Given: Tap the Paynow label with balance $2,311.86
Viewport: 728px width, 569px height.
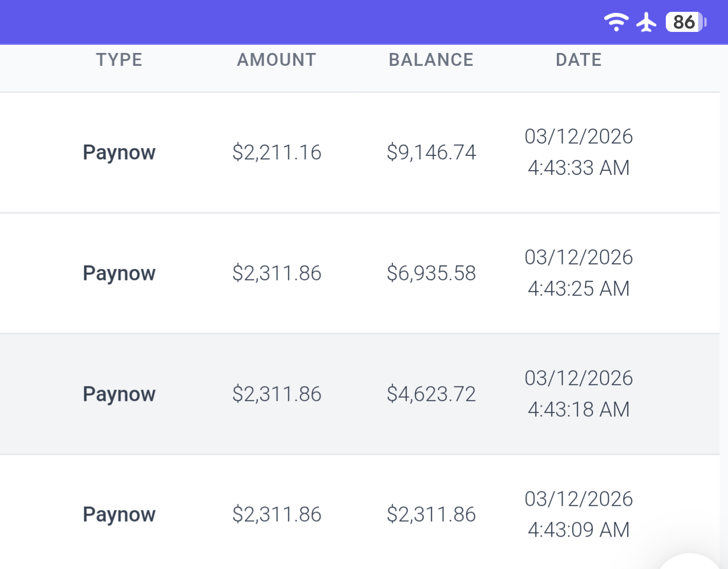Looking at the screenshot, I should pos(119,514).
